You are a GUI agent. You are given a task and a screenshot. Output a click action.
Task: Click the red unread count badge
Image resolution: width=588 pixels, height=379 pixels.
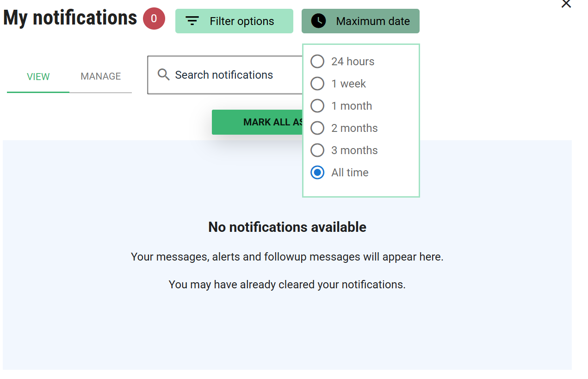[x=154, y=19]
